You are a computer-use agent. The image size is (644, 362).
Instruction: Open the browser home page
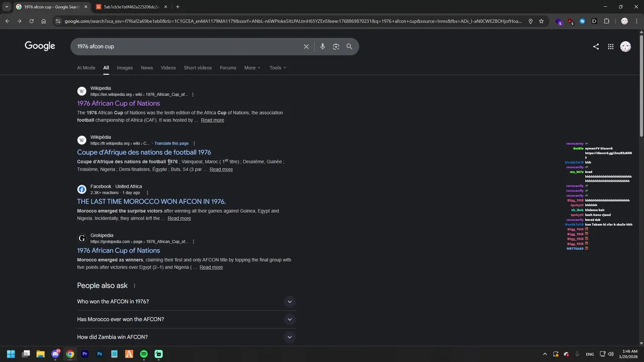tap(43, 21)
